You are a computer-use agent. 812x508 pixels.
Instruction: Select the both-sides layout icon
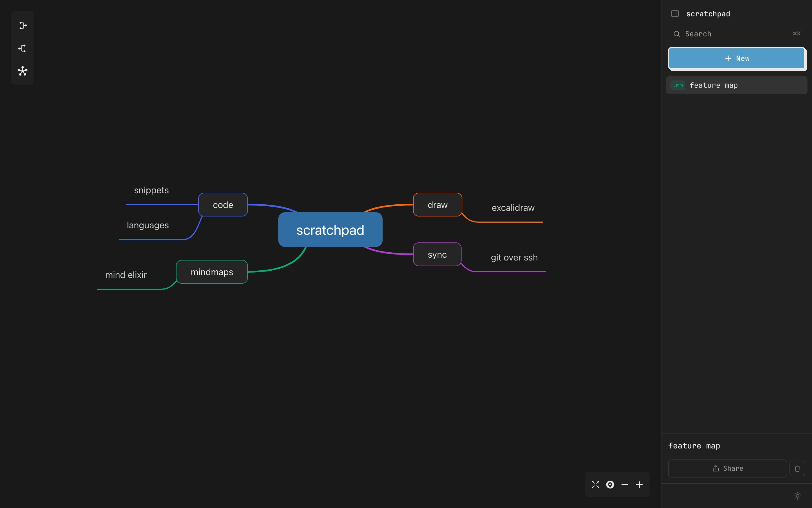click(23, 71)
